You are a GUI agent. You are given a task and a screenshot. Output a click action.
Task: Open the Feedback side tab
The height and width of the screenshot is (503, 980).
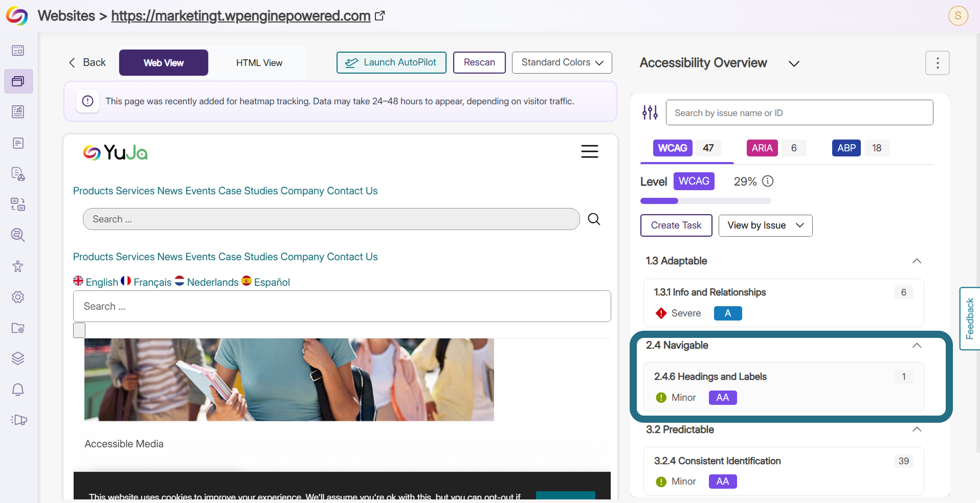(x=970, y=318)
